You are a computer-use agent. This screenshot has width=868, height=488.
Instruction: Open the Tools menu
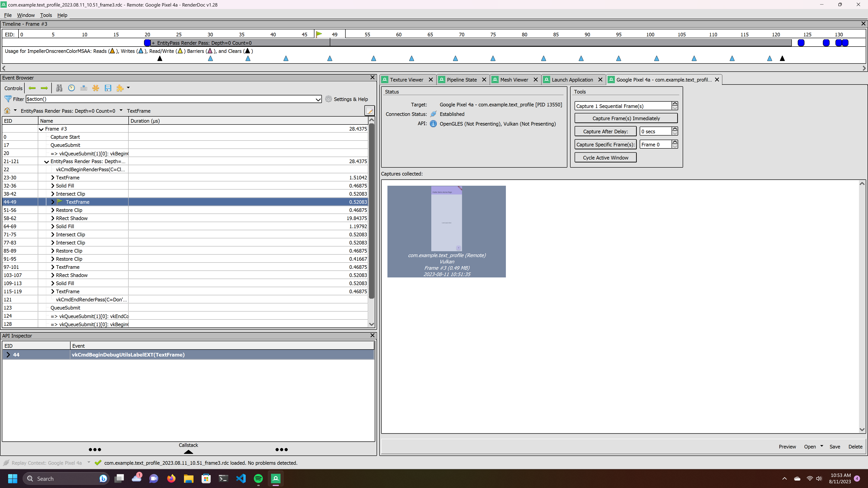tap(46, 15)
